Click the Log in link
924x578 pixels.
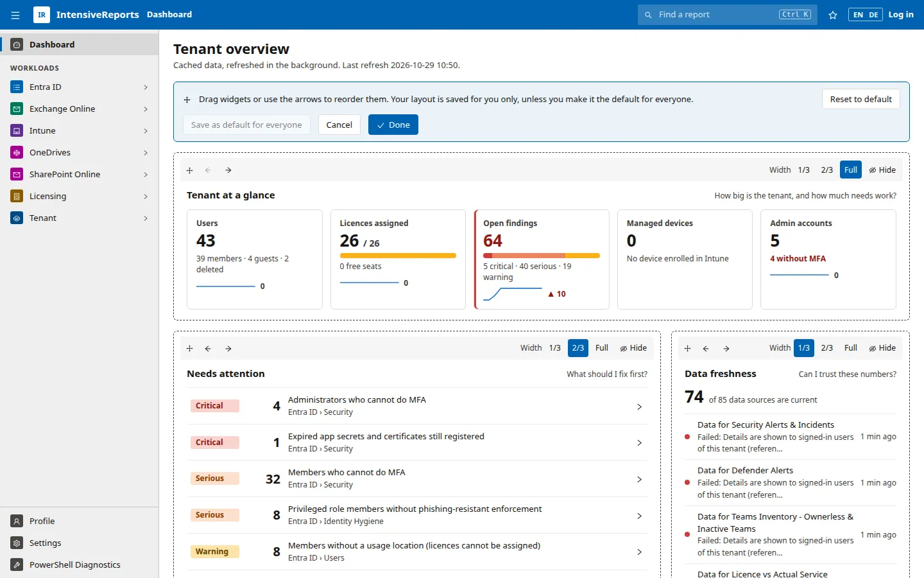coord(901,15)
